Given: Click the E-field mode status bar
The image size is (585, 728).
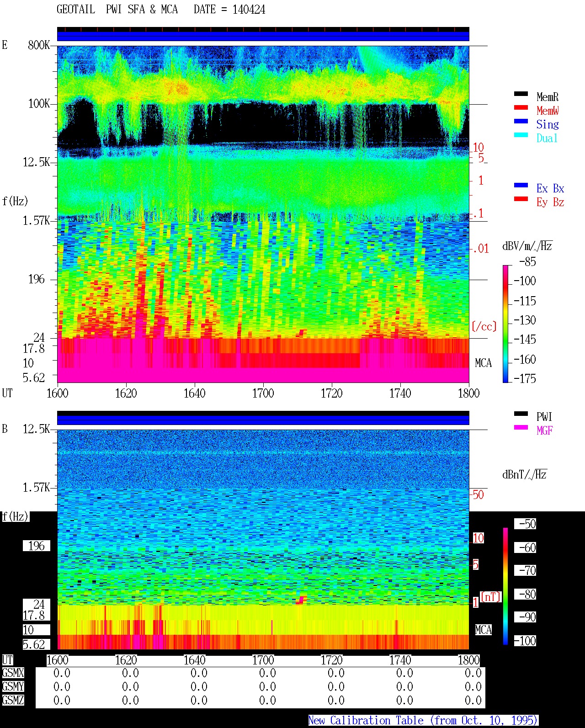Looking at the screenshot, I should click(x=263, y=34).
